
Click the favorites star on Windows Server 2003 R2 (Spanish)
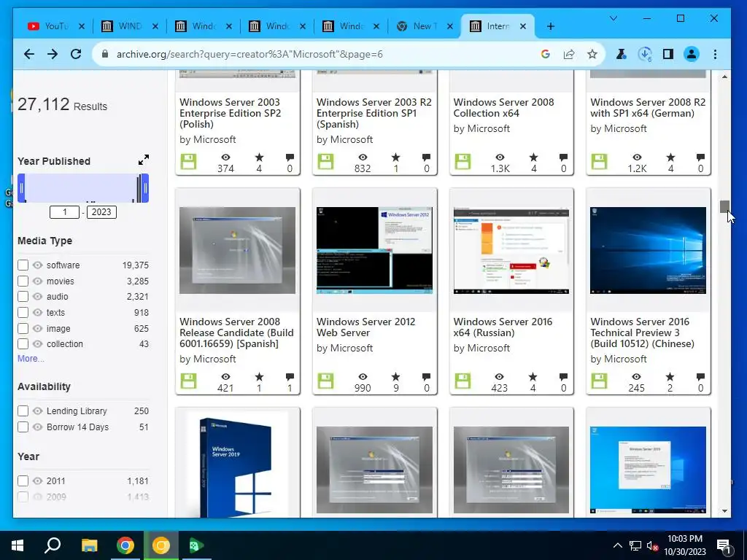coord(396,157)
